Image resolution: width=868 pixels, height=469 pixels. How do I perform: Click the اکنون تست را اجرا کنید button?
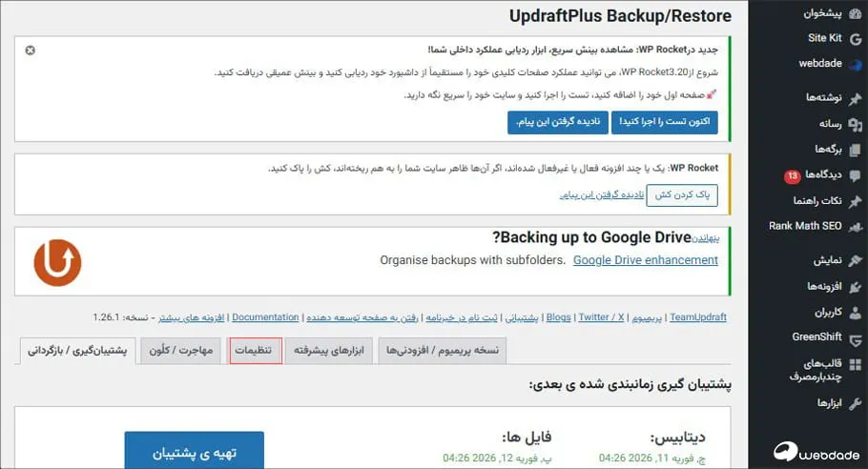664,122
